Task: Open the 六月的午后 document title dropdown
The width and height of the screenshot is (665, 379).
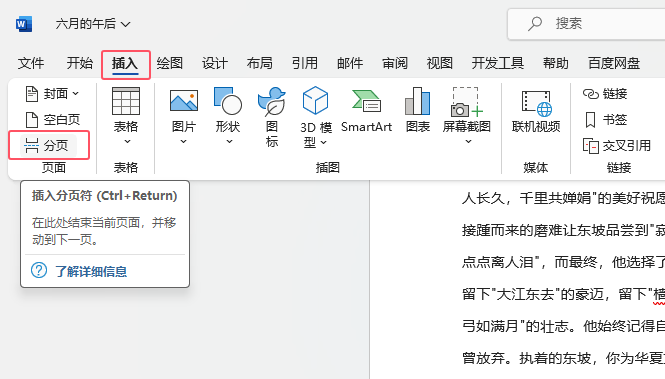Action: (x=93, y=24)
